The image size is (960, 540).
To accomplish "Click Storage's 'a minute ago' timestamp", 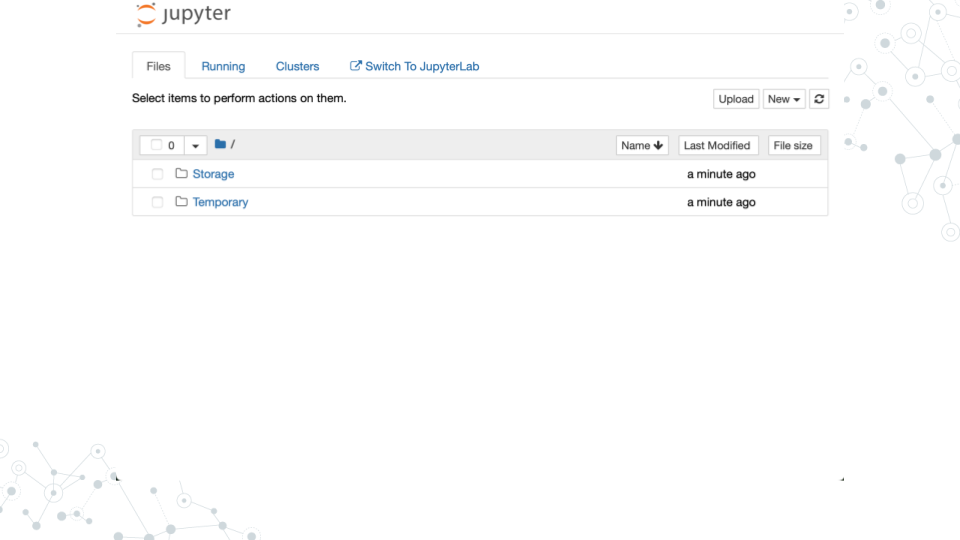I will (x=721, y=174).
